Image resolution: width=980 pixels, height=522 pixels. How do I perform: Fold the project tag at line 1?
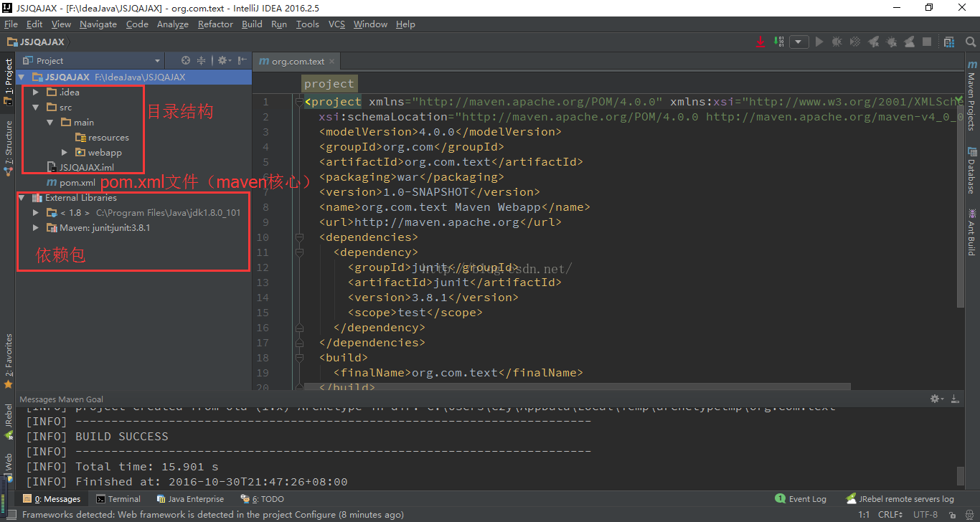coord(299,102)
